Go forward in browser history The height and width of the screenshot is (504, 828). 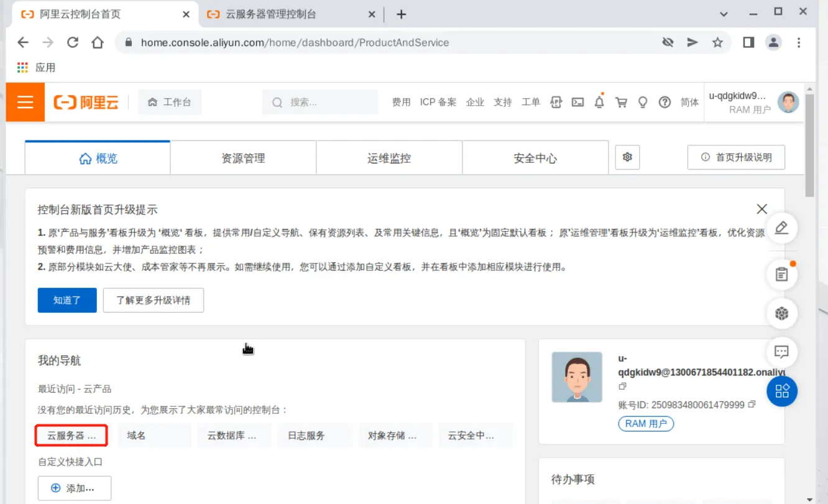[x=48, y=42]
